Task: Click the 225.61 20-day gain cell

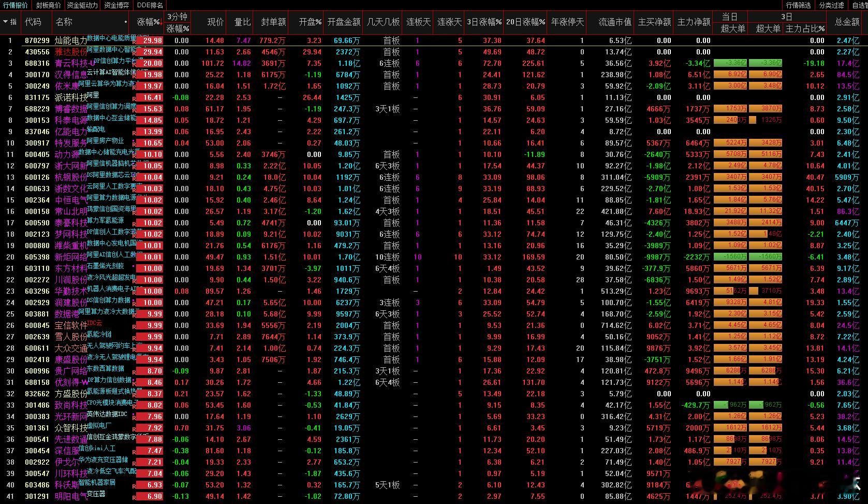Action: (x=533, y=63)
